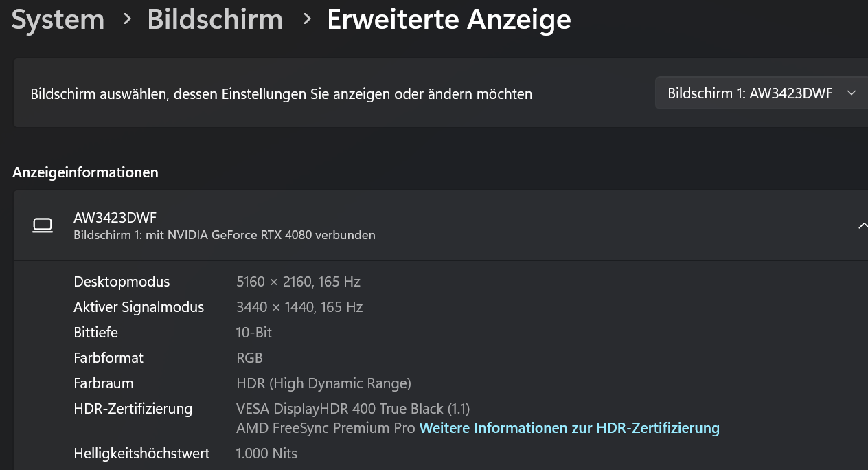868x470 pixels.
Task: Click the Helligkeitshöchstwert label
Action: [141, 454]
